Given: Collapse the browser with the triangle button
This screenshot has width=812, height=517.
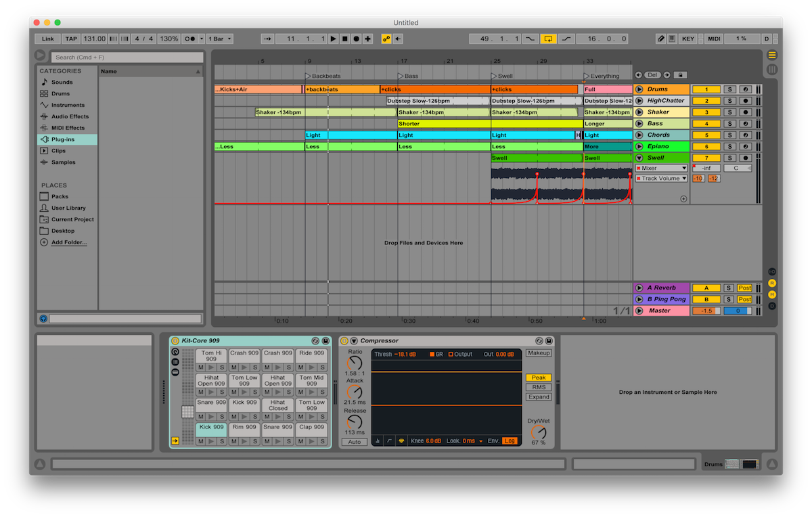Looking at the screenshot, I should (x=41, y=55).
